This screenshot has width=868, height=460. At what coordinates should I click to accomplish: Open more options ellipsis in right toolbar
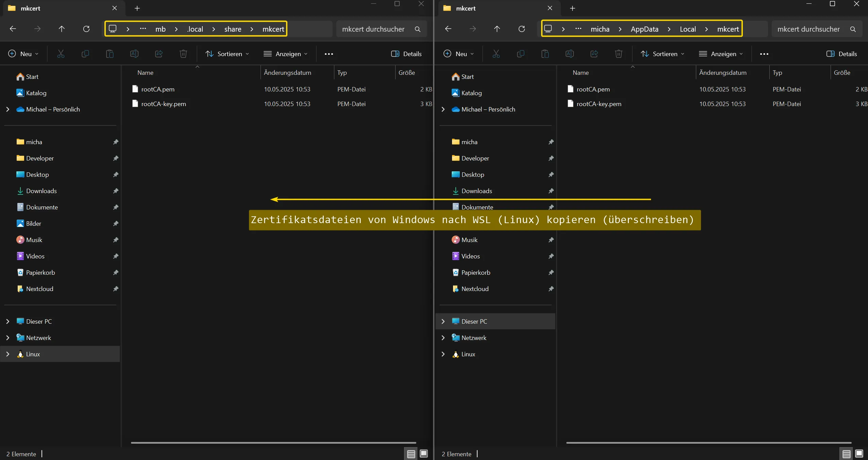(x=764, y=54)
